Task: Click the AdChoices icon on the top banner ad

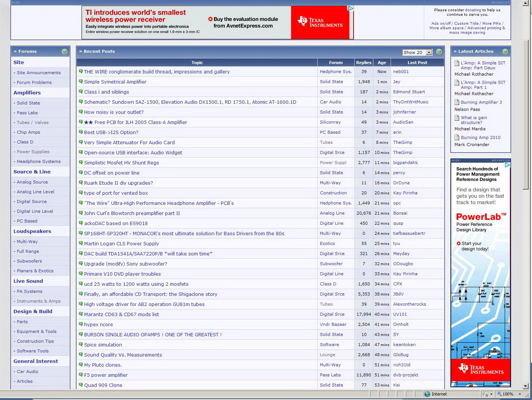Action: 351,8
